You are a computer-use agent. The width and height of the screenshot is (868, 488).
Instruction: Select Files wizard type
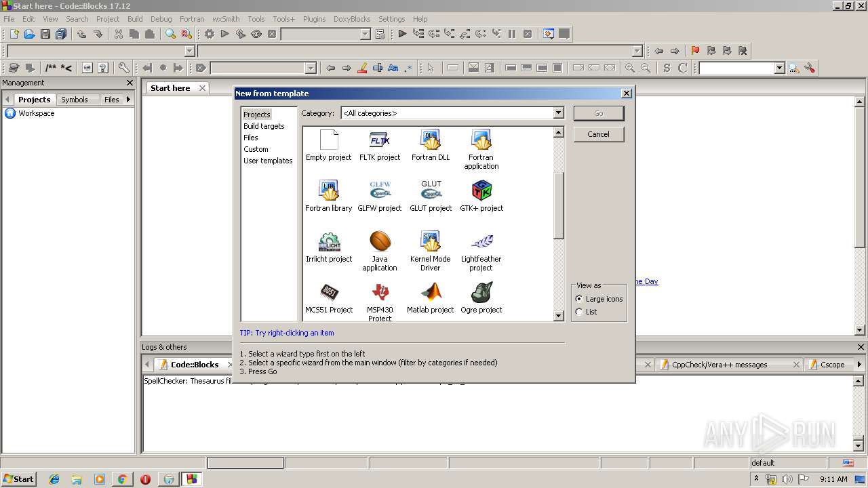tap(251, 138)
